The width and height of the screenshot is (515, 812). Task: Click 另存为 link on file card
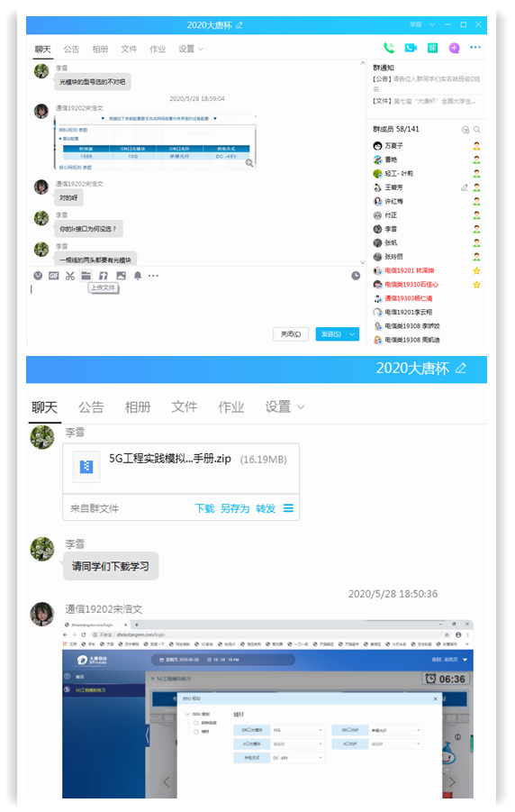pos(235,508)
